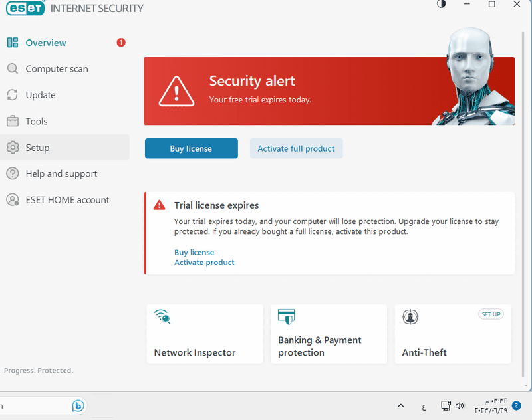
Task: Click the Activate full product button
Action: (x=296, y=148)
